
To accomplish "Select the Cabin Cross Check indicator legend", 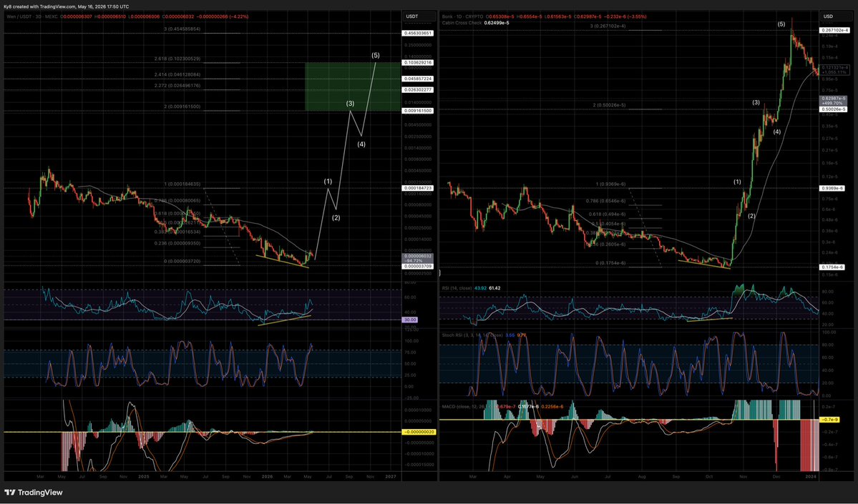I will (462, 23).
